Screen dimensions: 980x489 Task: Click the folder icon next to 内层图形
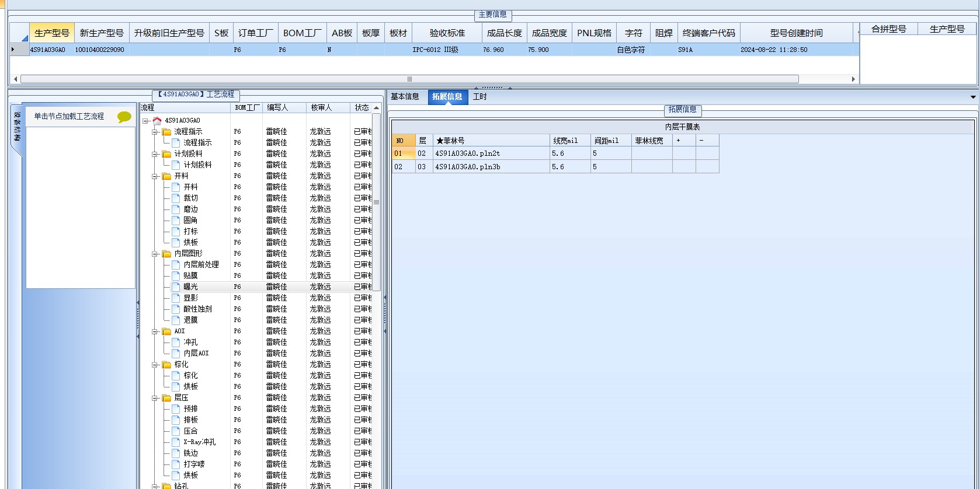pyautogui.click(x=166, y=254)
